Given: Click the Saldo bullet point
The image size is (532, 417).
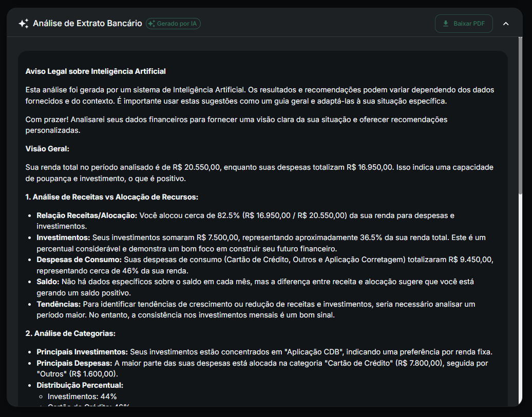Looking at the screenshot, I should tap(46, 281).
